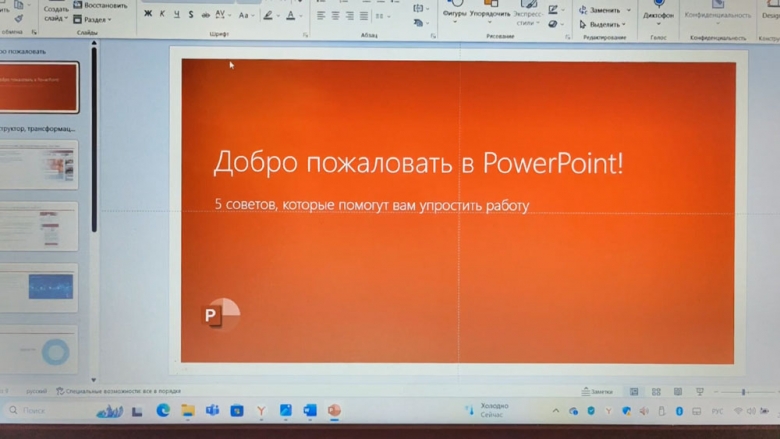
Task: Apply font color A
Action: 291,16
